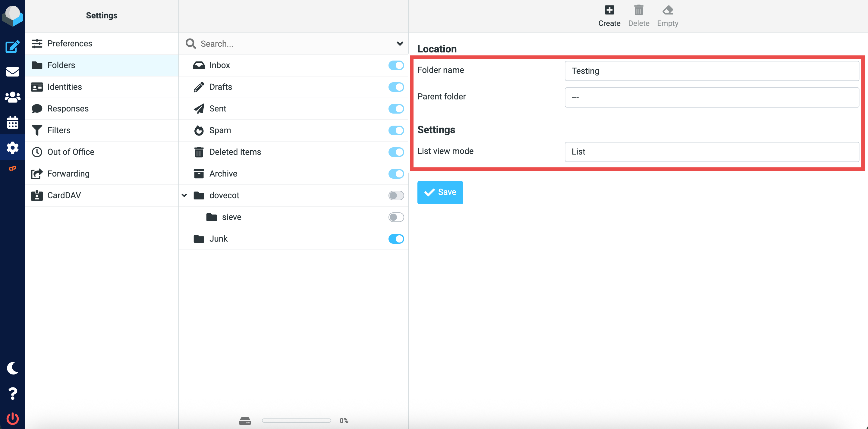Disable subscription for Junk folder
The image size is (868, 429).
(x=396, y=239)
